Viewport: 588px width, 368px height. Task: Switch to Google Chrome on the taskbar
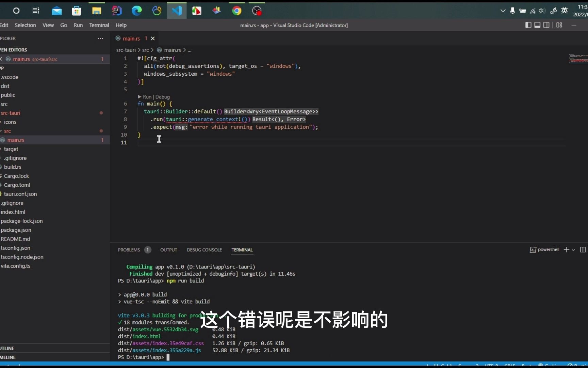(x=237, y=11)
